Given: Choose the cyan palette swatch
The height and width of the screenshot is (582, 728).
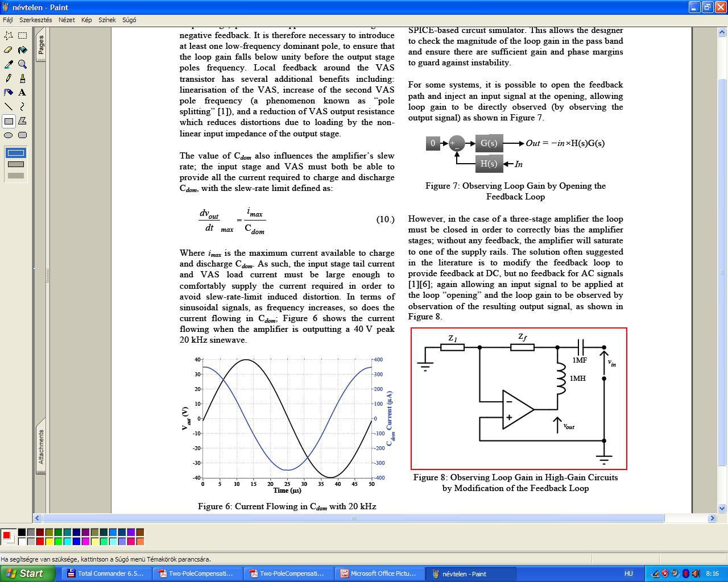Looking at the screenshot, I should point(67,542).
